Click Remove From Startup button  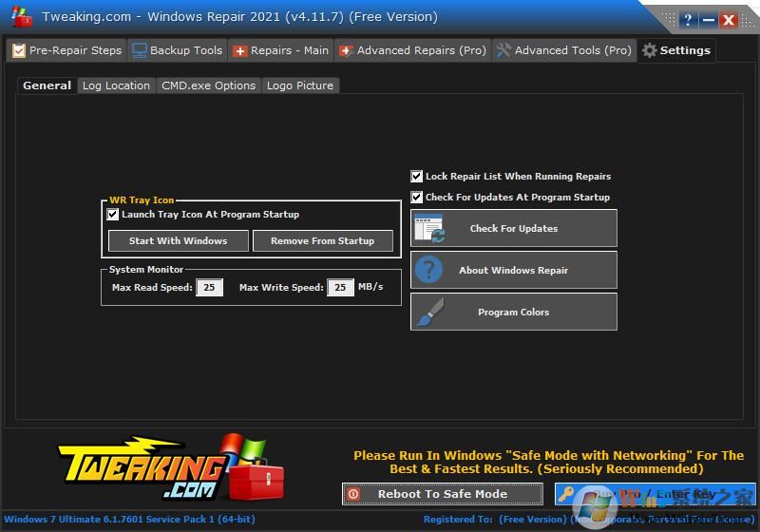323,240
